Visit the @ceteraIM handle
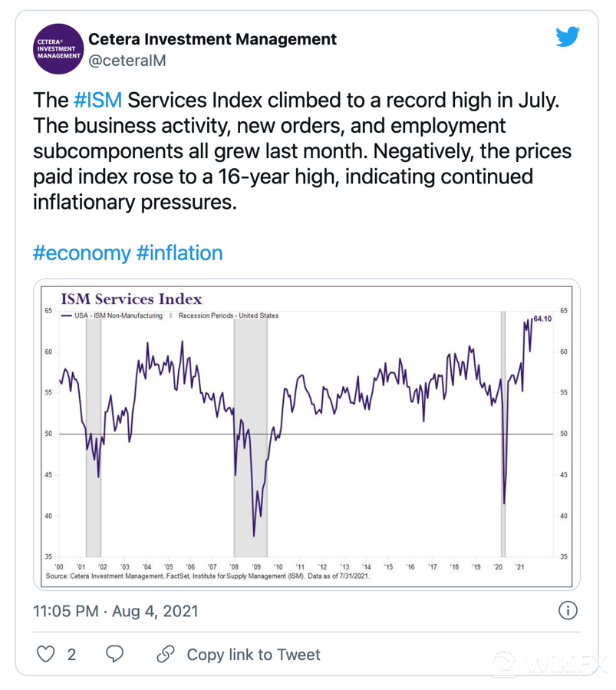 click(128, 60)
